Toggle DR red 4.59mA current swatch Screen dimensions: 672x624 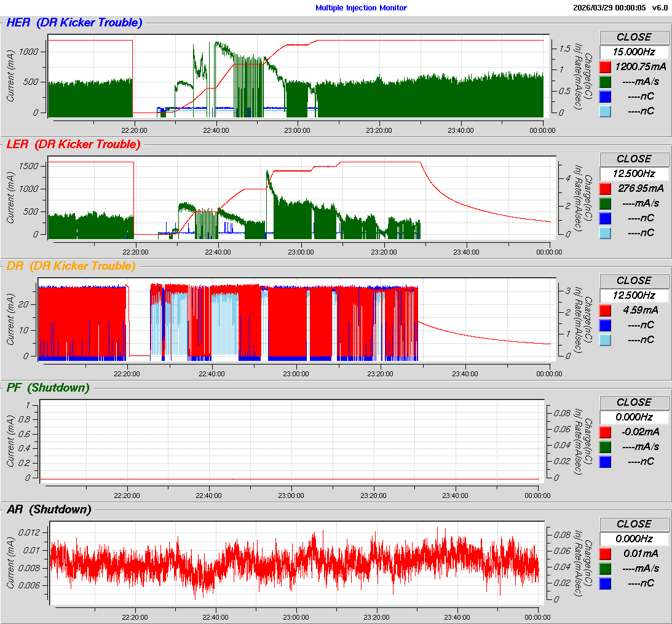(x=605, y=310)
